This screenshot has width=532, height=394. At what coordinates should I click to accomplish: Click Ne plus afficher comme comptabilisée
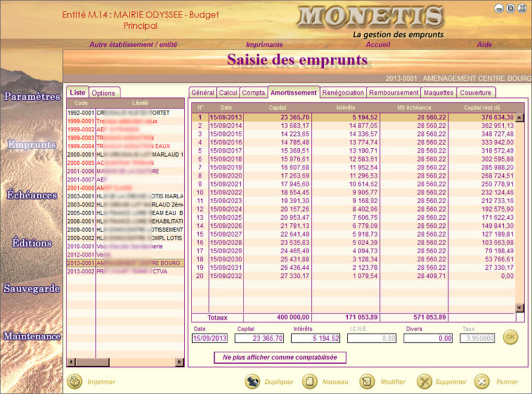click(x=280, y=357)
